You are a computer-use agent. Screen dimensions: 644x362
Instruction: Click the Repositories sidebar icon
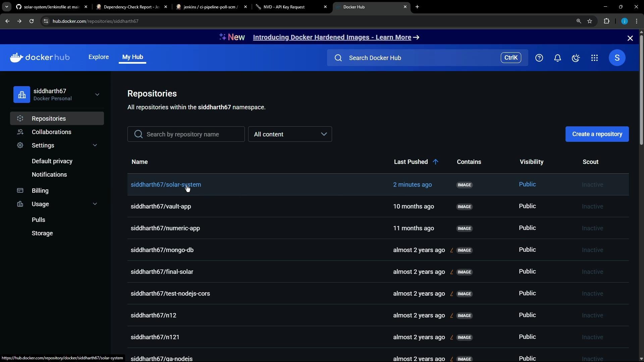20,118
